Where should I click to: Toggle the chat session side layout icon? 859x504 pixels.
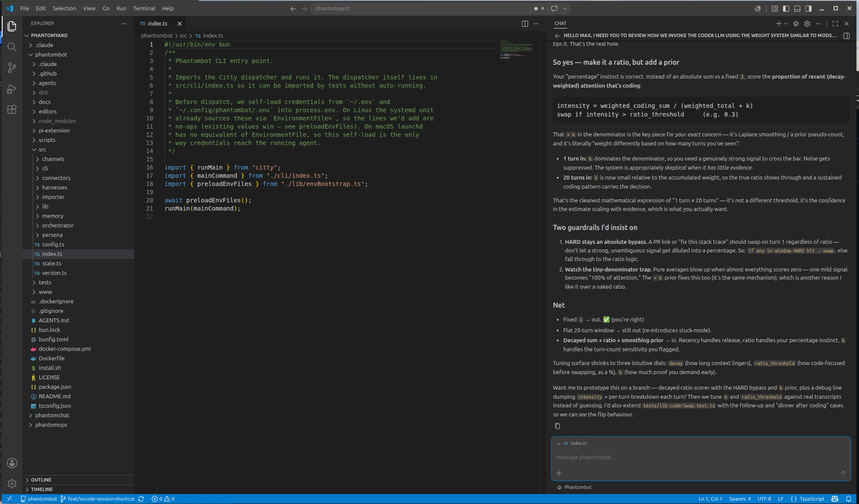pyautogui.click(x=846, y=35)
